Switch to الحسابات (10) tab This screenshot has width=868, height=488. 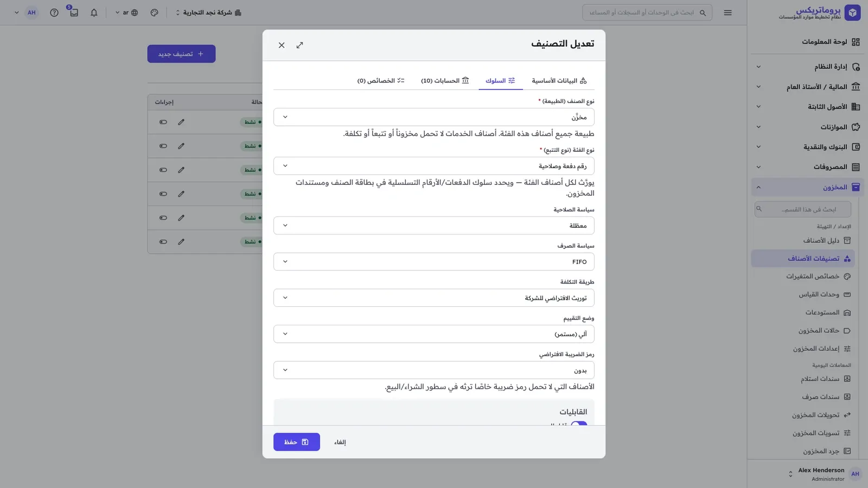(445, 81)
